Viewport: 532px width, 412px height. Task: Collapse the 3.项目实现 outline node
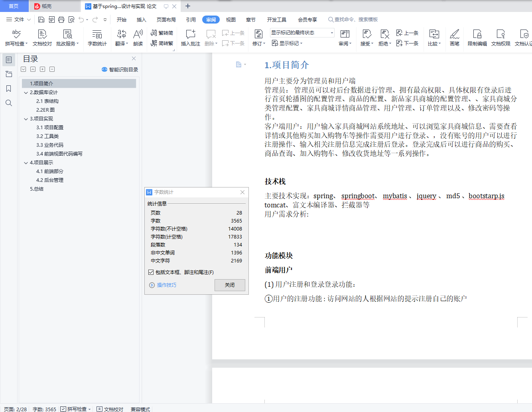[x=26, y=119]
